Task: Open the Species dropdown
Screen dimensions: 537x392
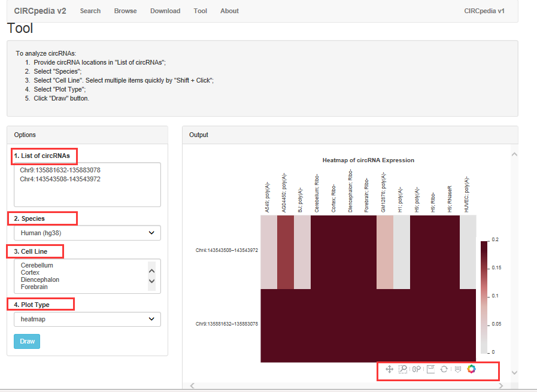Action: [87, 233]
